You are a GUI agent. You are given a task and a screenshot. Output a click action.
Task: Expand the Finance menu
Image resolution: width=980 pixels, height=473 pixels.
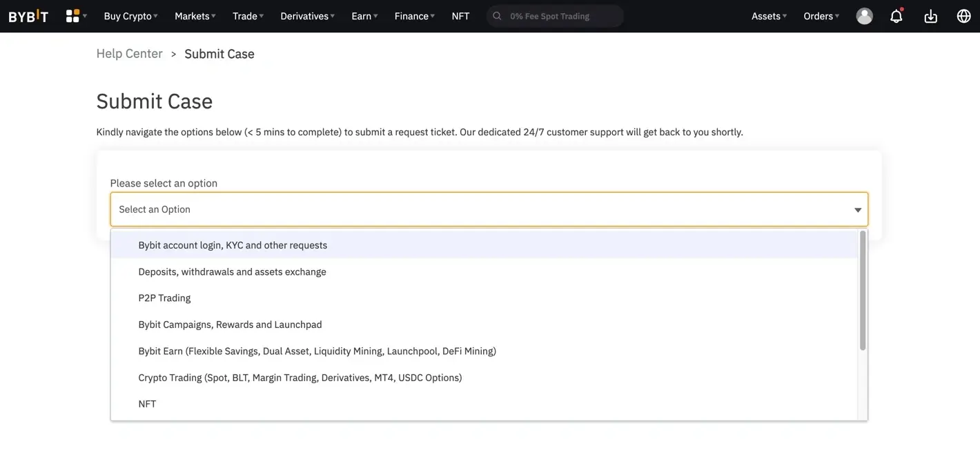414,16
